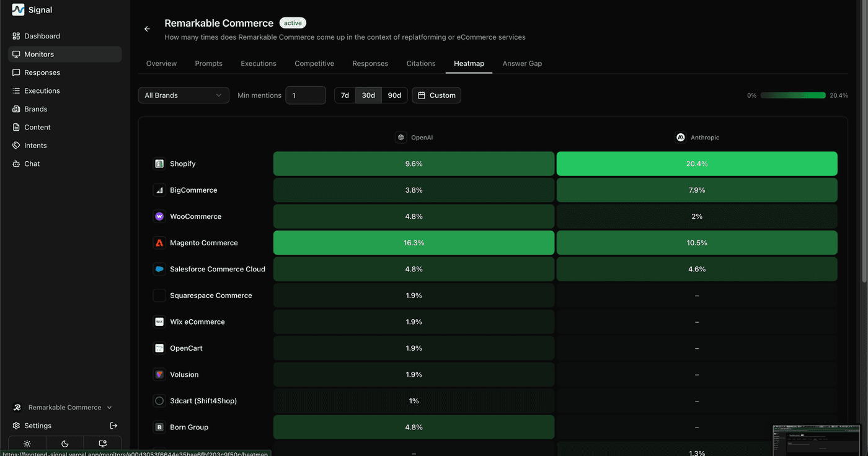The image size is (868, 456).
Task: Go back with the left arrow
Action: (147, 29)
